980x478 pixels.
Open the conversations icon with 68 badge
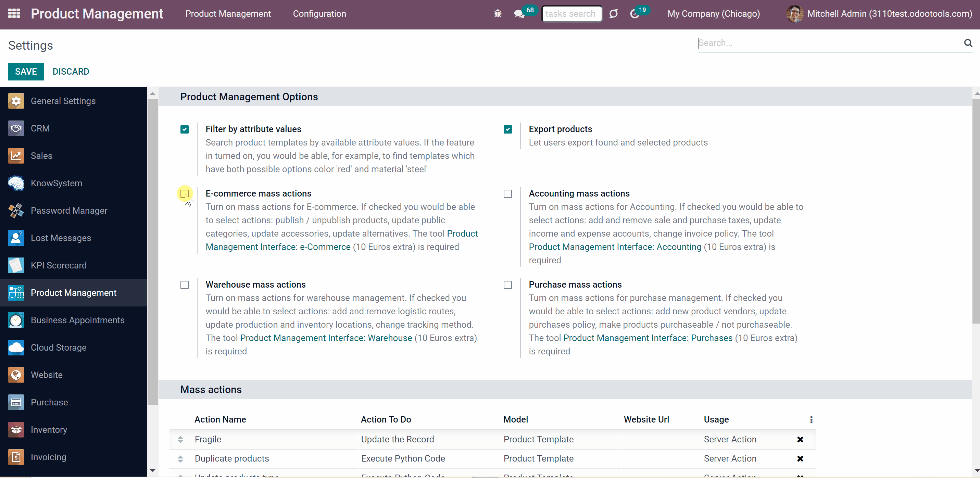click(x=519, y=14)
